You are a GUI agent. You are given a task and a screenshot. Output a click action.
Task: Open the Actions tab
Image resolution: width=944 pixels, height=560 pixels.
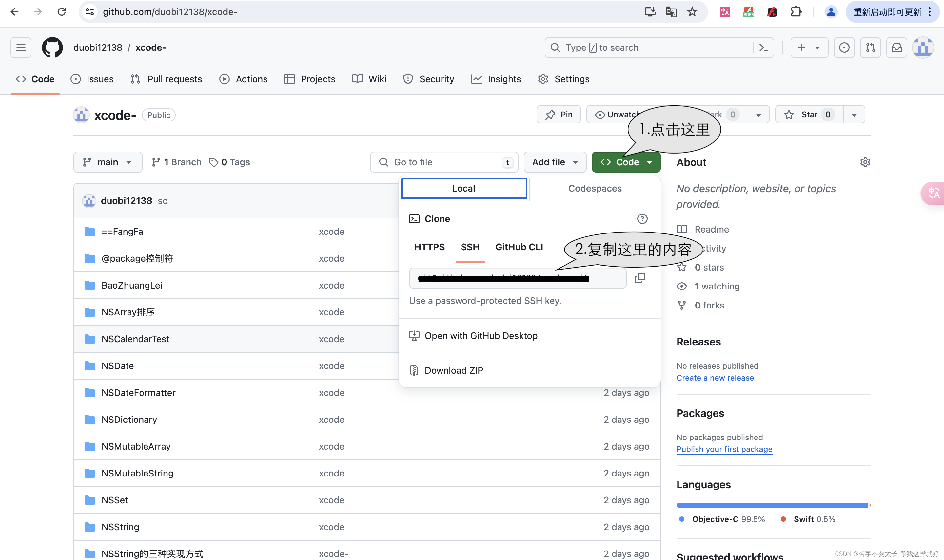click(244, 79)
